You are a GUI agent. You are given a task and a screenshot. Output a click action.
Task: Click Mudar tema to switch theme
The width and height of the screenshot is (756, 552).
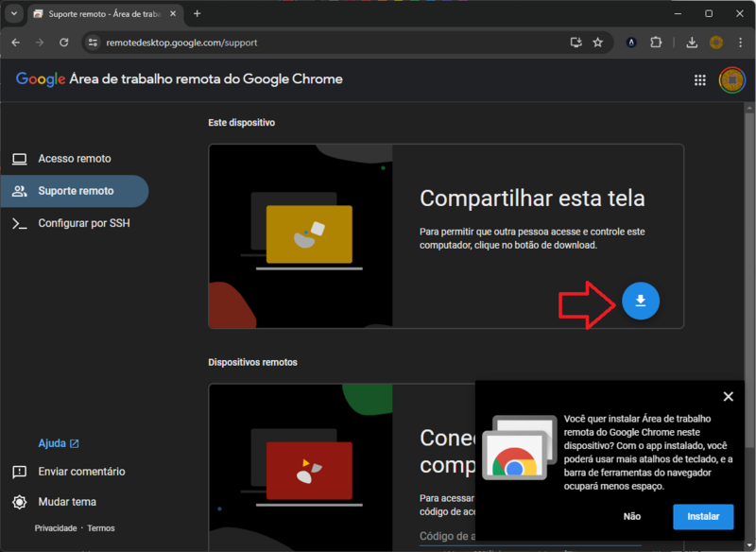[55, 502]
